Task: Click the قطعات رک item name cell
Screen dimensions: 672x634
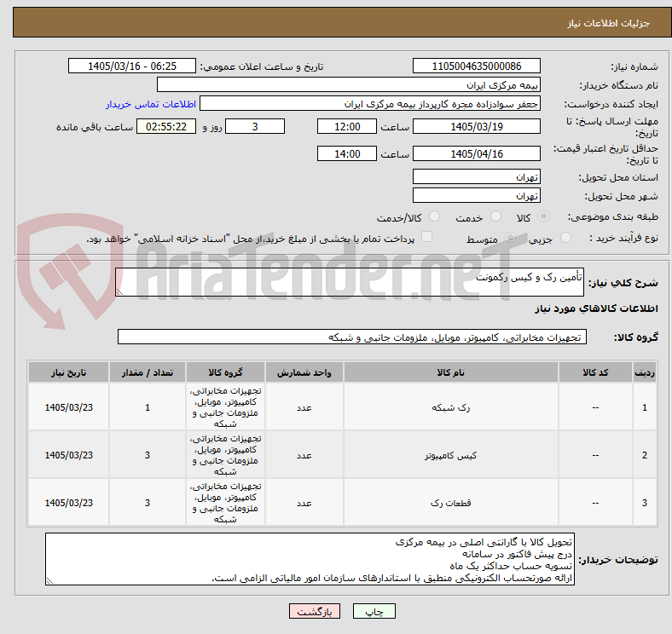Action: point(451,503)
